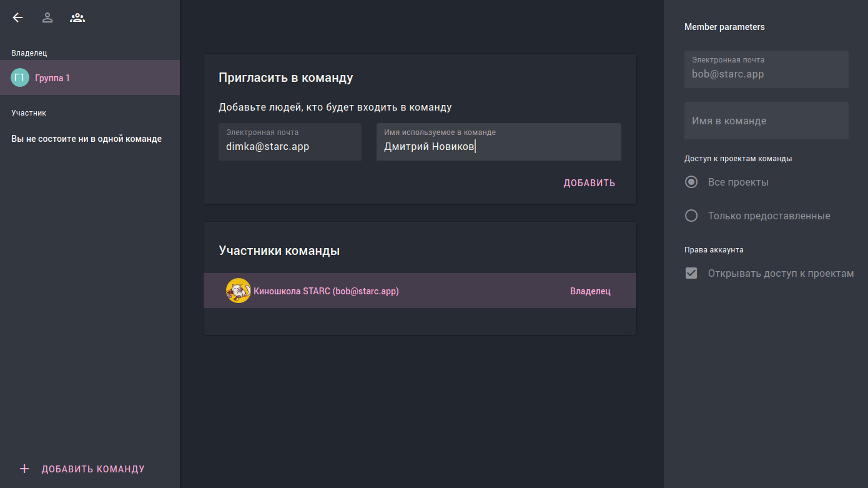Click the Имя в команде field
Image resolution: width=868 pixels, height=488 pixels.
(x=766, y=121)
